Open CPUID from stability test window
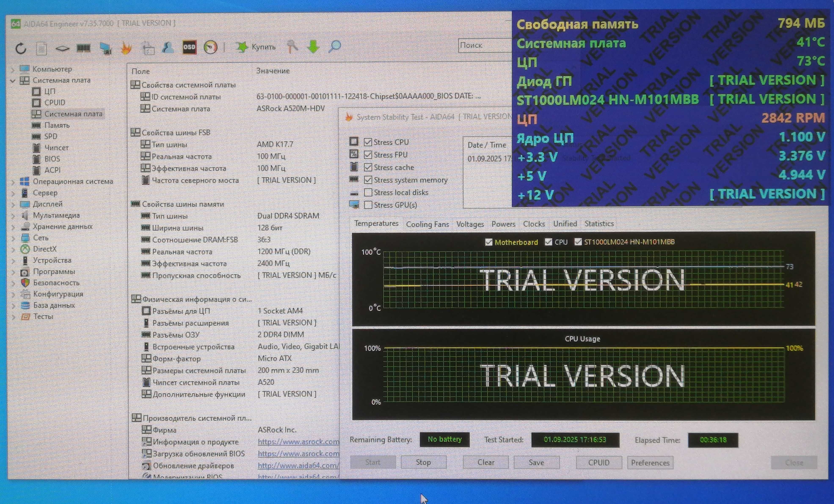The height and width of the screenshot is (504, 834). [599, 462]
